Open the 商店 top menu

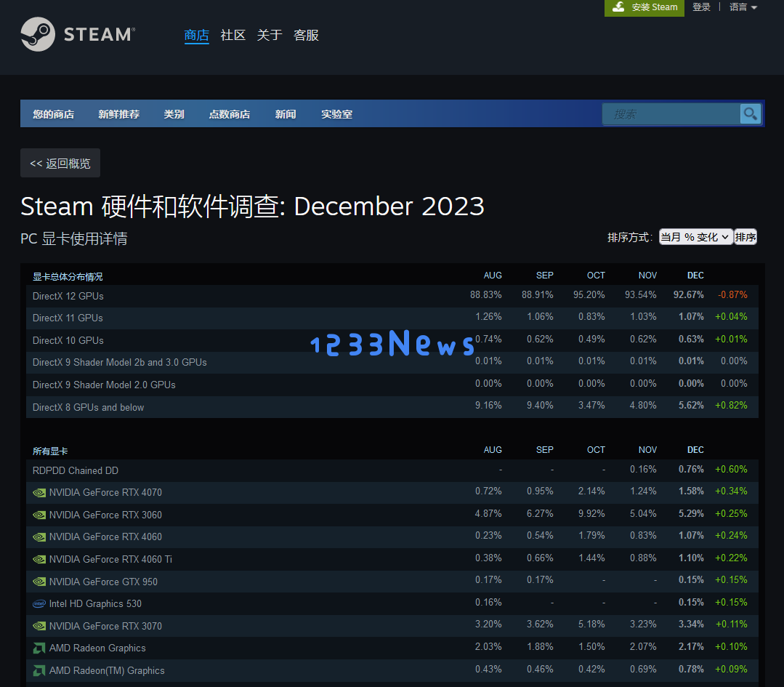(x=196, y=35)
